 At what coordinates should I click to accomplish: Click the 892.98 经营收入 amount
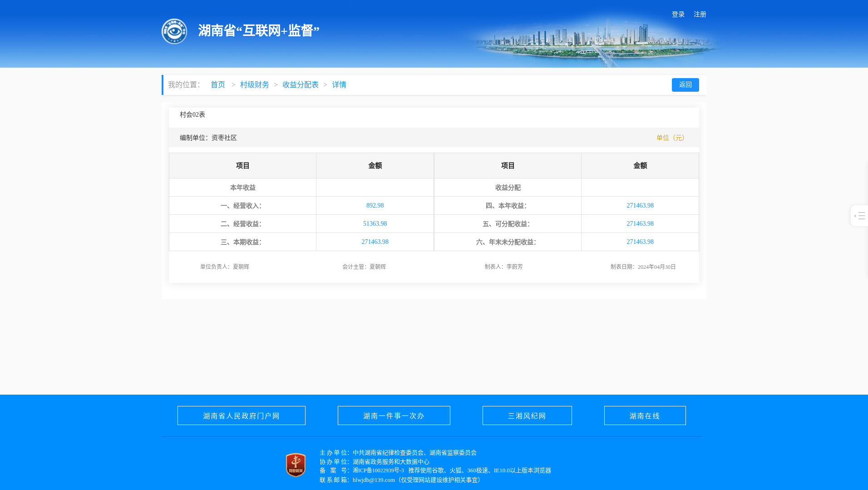tap(375, 206)
